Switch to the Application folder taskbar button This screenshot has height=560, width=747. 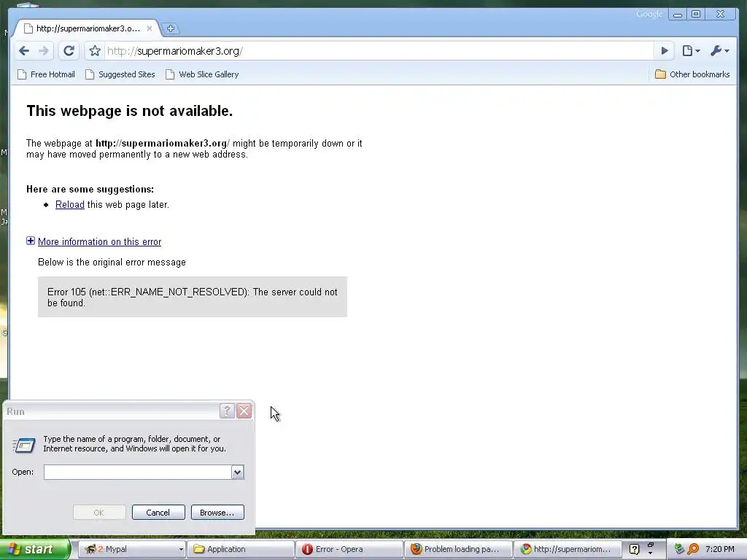(241, 549)
